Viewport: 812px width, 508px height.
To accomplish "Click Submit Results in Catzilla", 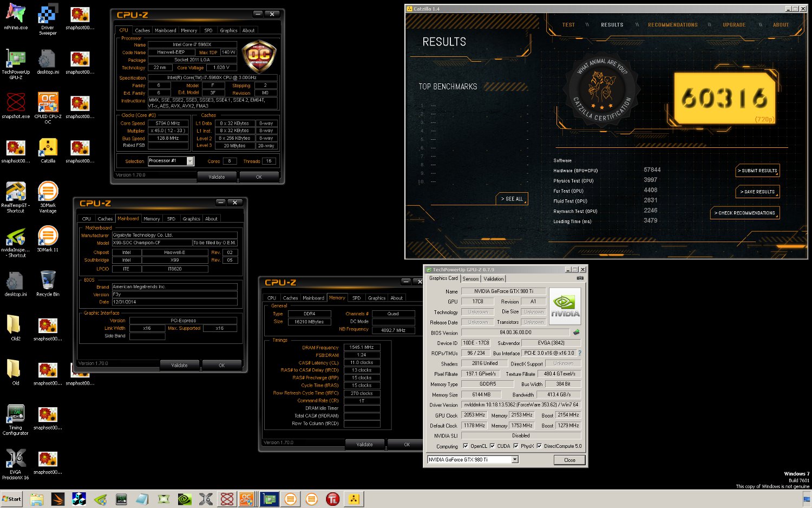I will pos(758,171).
